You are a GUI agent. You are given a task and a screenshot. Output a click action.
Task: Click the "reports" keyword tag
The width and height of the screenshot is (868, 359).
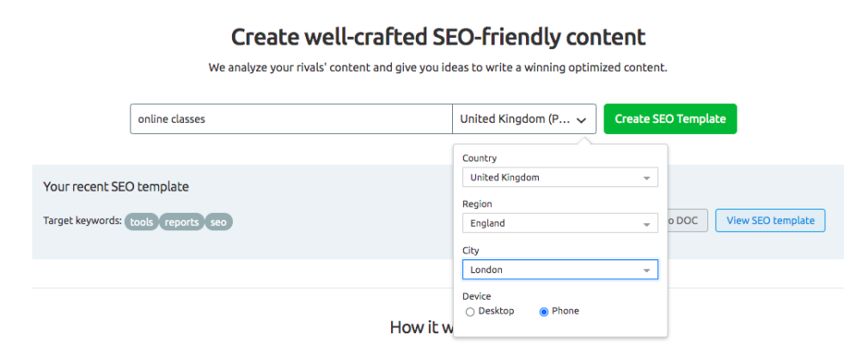tap(181, 222)
